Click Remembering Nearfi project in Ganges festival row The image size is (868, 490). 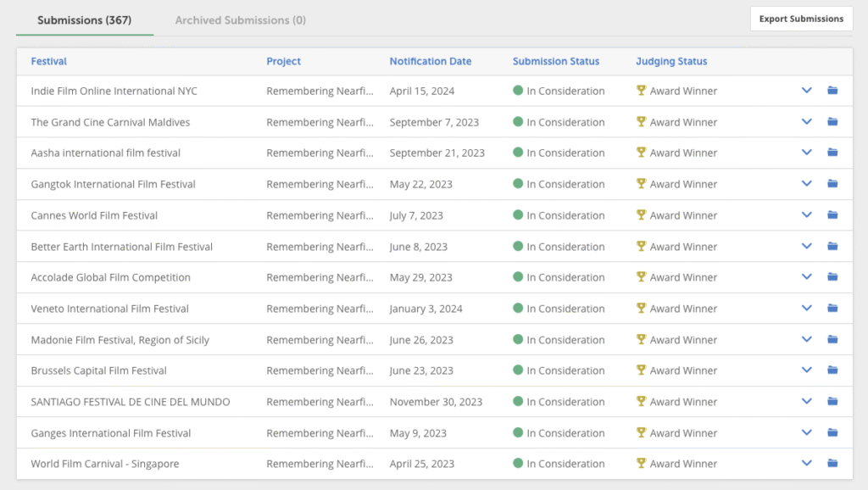[320, 433]
